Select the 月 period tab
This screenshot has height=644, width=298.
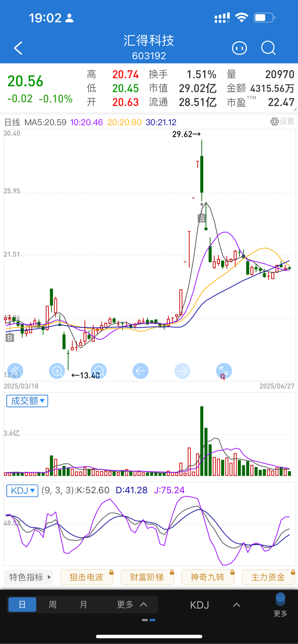click(83, 604)
